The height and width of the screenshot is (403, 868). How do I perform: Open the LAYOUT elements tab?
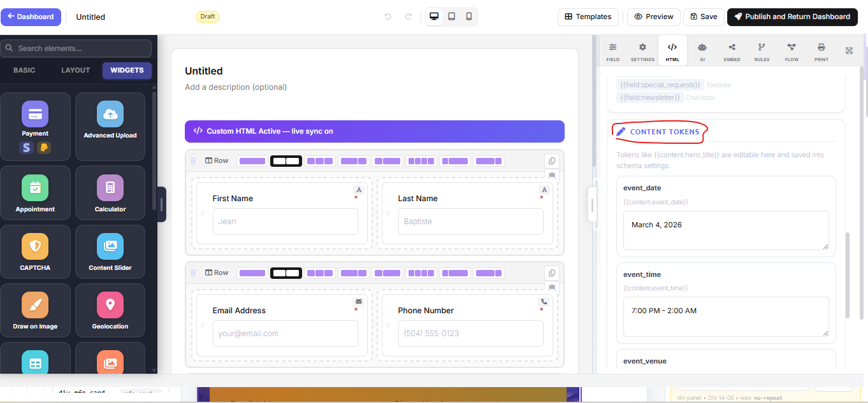[76, 70]
